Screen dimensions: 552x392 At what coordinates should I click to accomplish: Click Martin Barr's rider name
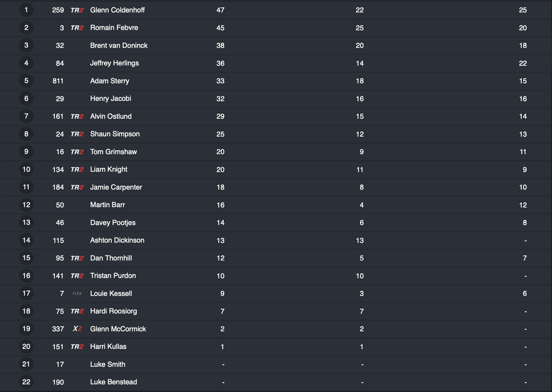click(107, 205)
